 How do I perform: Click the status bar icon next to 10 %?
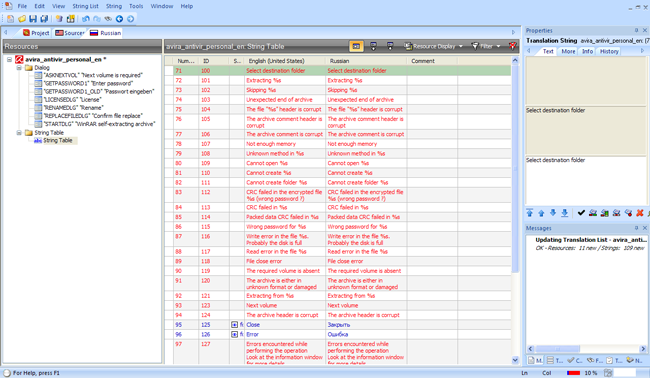pyautogui.click(x=608, y=373)
